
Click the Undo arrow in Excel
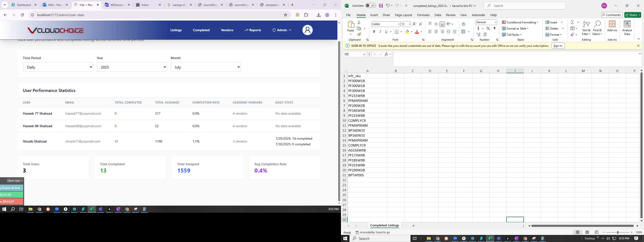[x=388, y=5]
